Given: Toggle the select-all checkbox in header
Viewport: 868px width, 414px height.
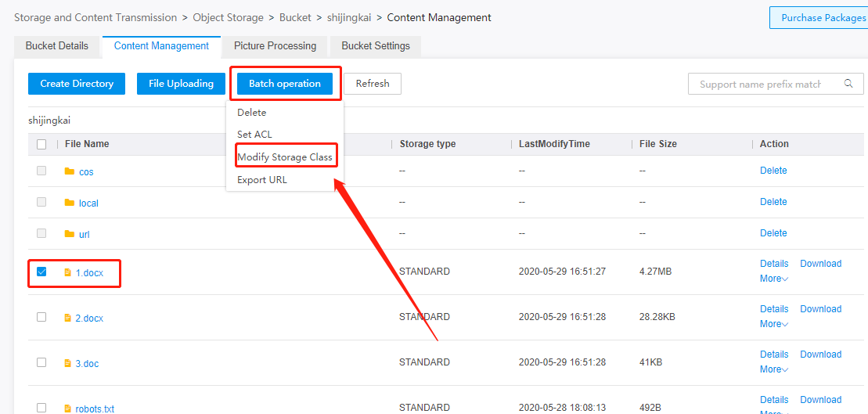Looking at the screenshot, I should click(41, 144).
